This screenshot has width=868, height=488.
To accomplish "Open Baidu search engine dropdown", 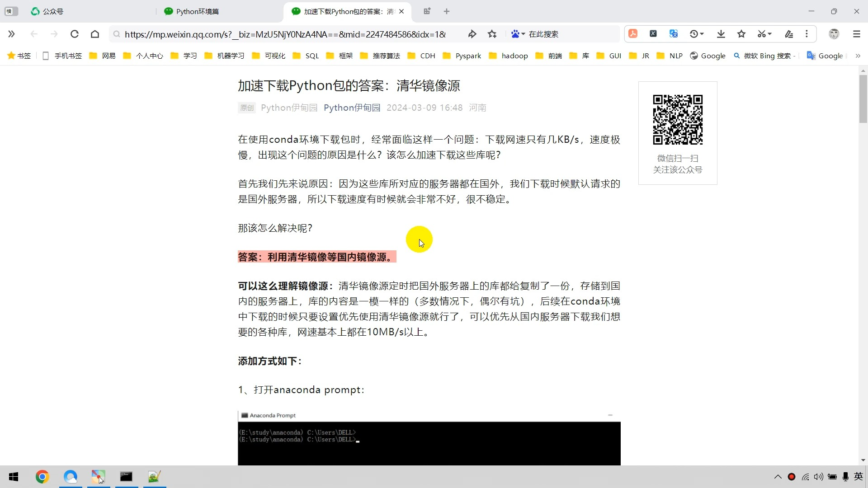I will pyautogui.click(x=518, y=34).
